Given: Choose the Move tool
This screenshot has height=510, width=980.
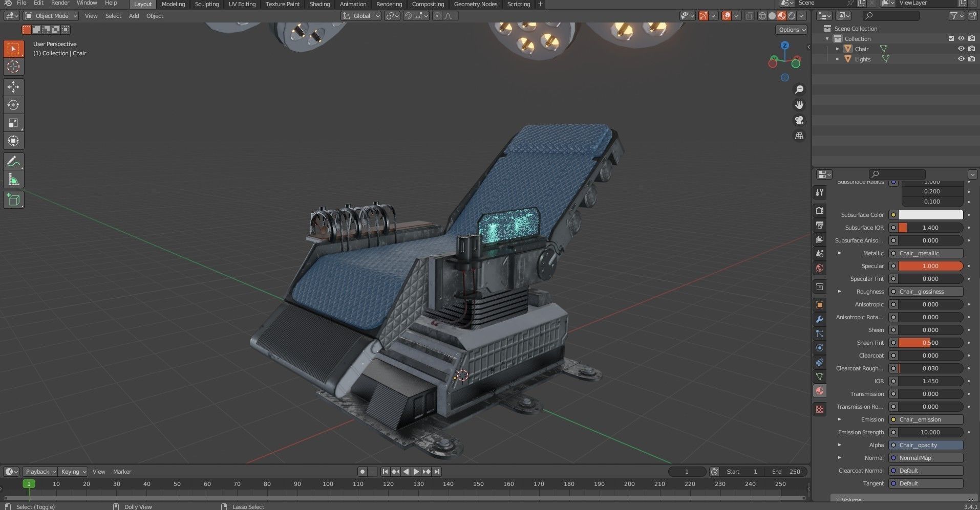Looking at the screenshot, I should click(x=13, y=87).
